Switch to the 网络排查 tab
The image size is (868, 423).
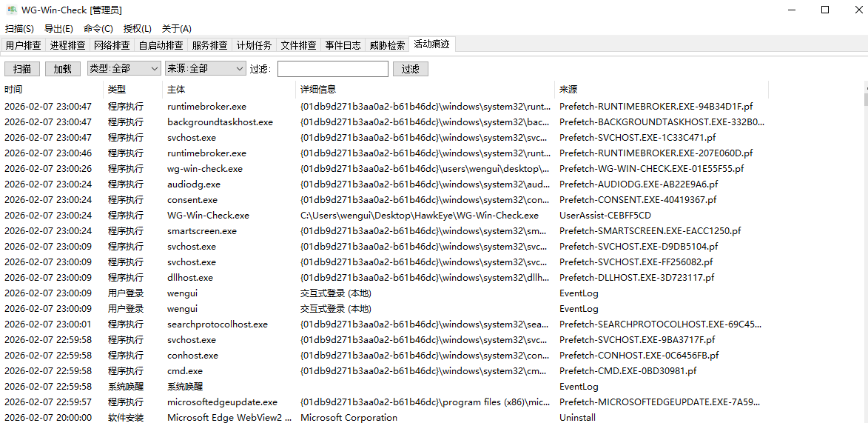112,45
